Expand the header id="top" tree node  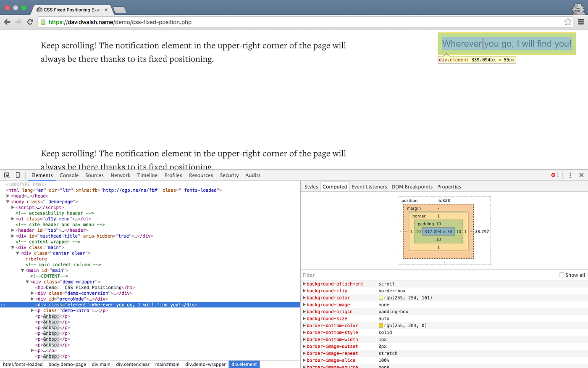[13, 230]
